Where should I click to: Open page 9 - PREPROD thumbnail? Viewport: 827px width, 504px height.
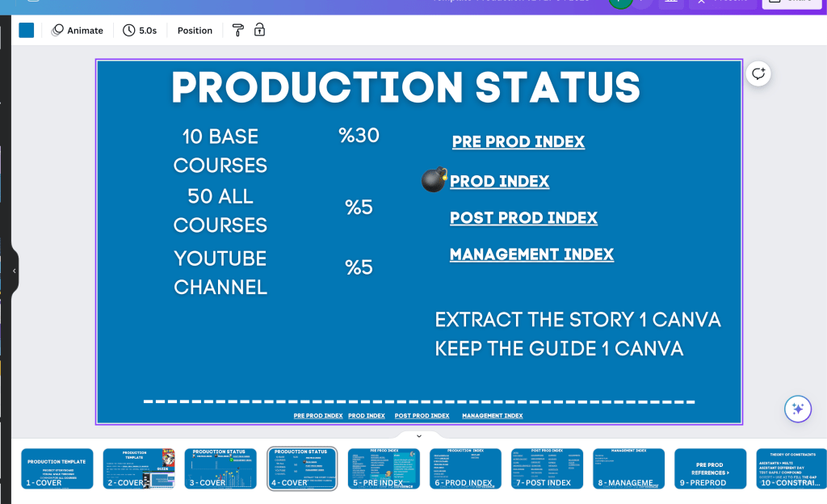(x=711, y=468)
